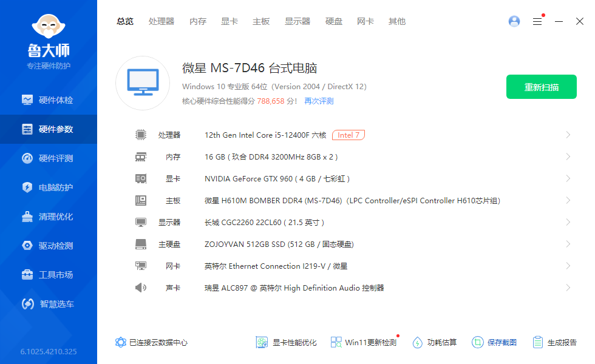The image size is (595, 364).
Task: Click the version number 6.1025.4210.325
Action: (48, 351)
